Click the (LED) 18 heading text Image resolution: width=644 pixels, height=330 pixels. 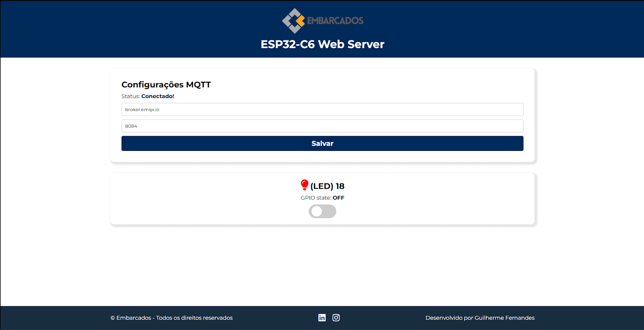pyautogui.click(x=327, y=186)
